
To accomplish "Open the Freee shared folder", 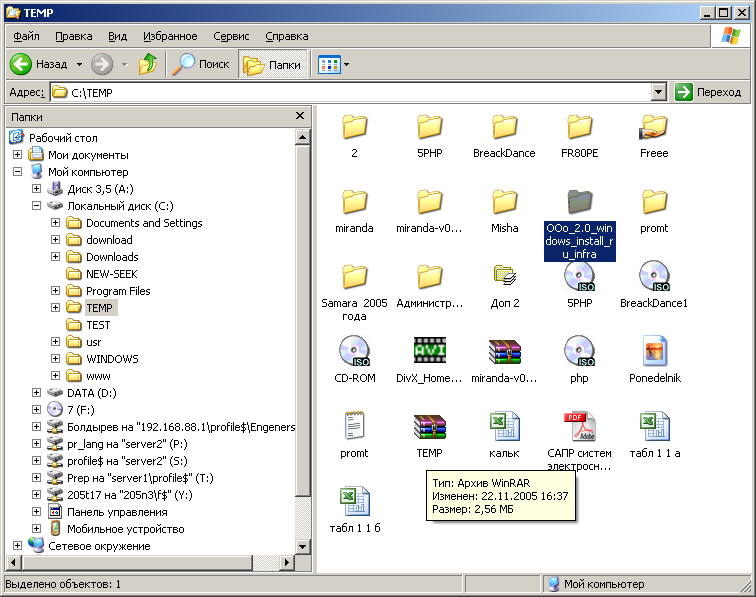I will 654,127.
